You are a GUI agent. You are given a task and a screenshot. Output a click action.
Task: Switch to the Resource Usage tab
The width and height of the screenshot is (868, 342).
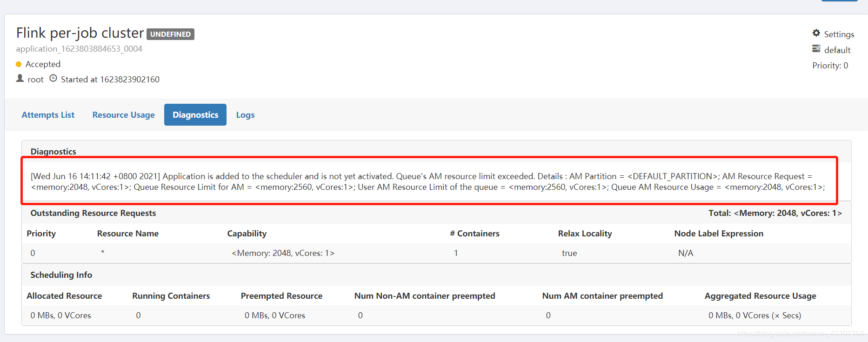[124, 115]
